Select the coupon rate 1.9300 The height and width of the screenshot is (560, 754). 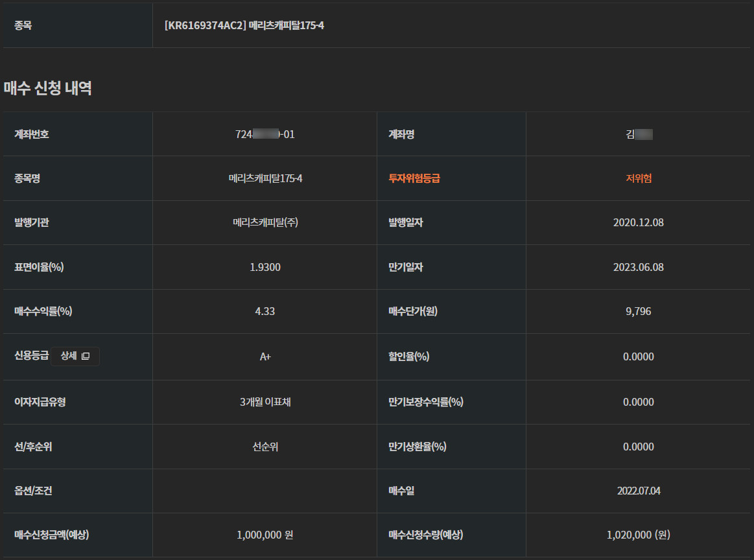(265, 267)
